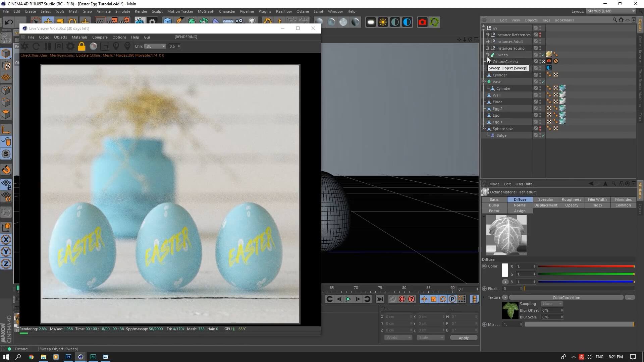This screenshot has width=644, height=362.
Task: Open the Sampling dropdown set to None
Action: coord(552,304)
